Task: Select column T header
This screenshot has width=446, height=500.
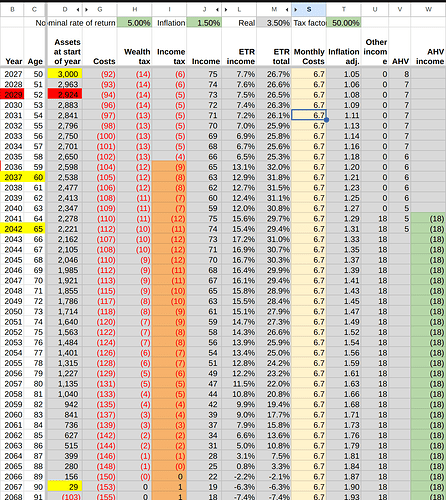Action: pyautogui.click(x=344, y=10)
